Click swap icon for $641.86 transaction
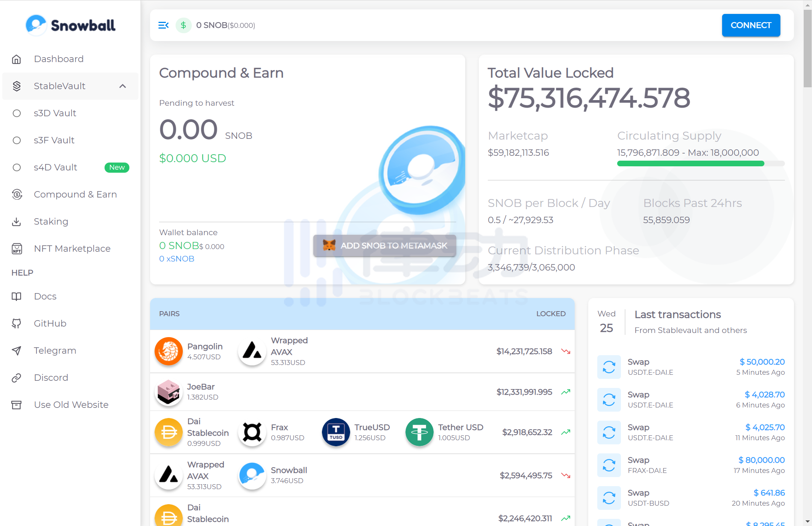Image resolution: width=812 pixels, height=526 pixels. click(609, 498)
